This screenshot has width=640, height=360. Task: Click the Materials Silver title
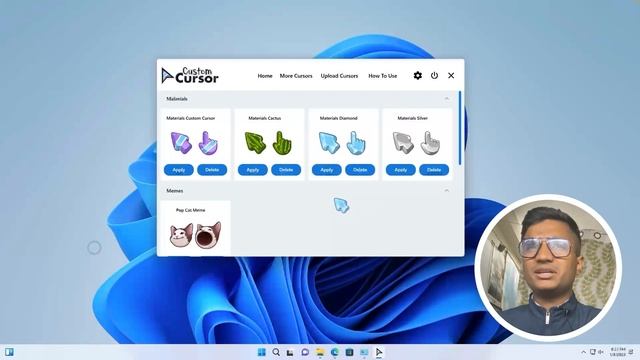(413, 118)
